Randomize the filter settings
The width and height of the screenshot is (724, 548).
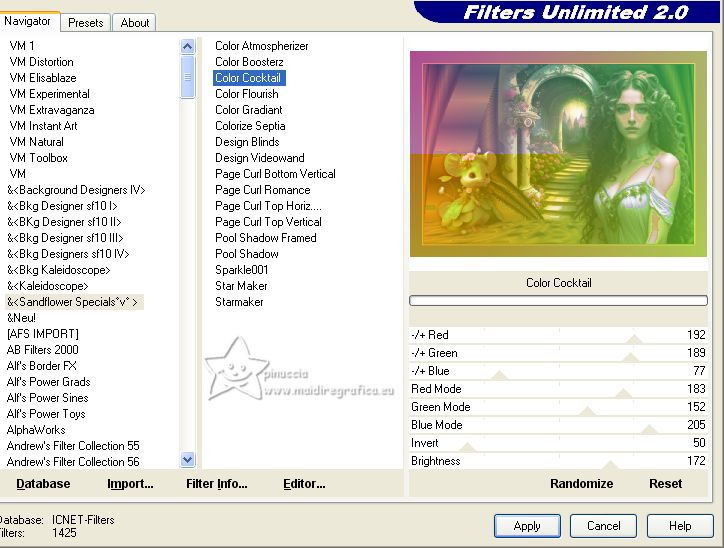click(x=581, y=483)
